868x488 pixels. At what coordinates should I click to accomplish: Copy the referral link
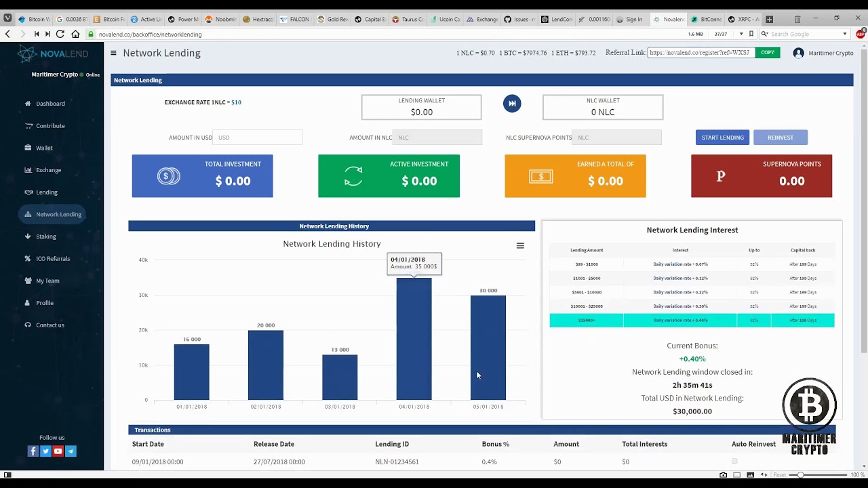pos(768,52)
